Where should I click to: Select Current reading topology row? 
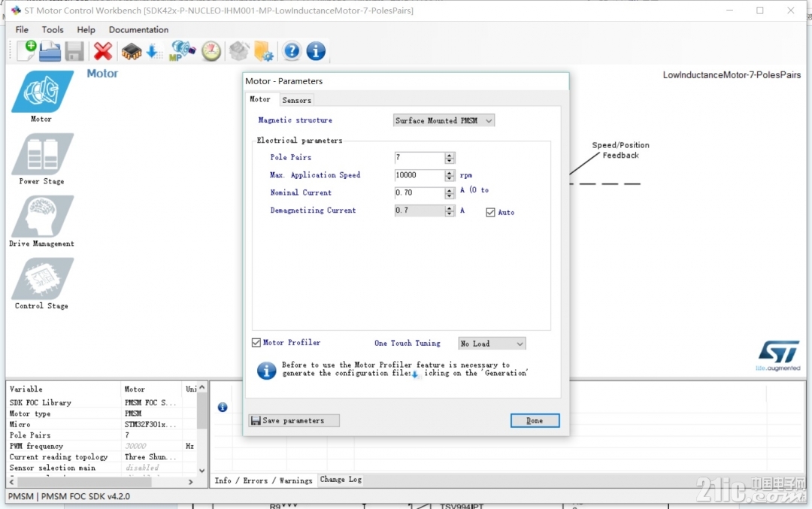pyautogui.click(x=101, y=456)
